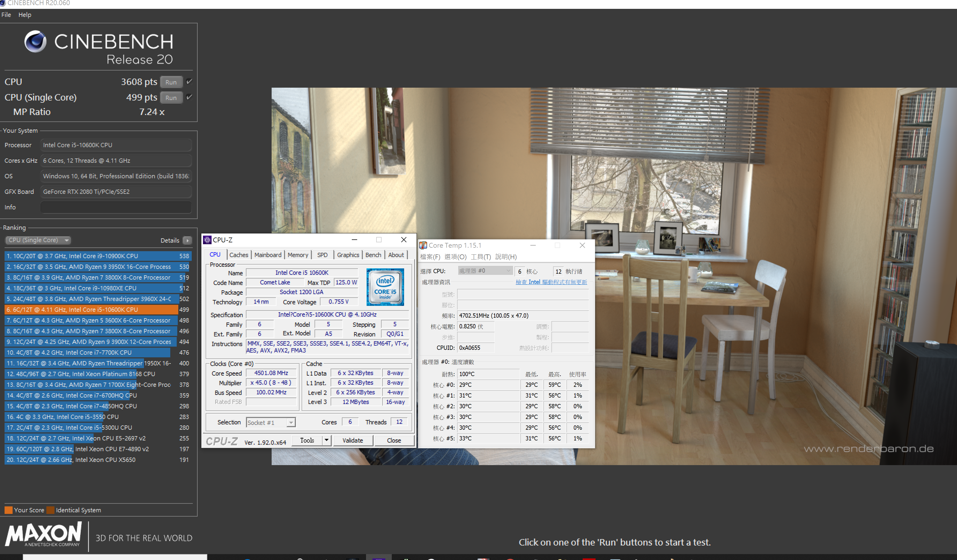957x560 pixels.
Task: Click into the empty Info field
Action: 116,207
